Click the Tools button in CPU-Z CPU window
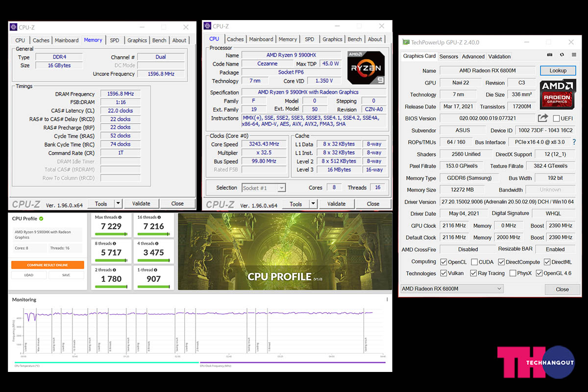This screenshot has width=588, height=392. click(296, 204)
